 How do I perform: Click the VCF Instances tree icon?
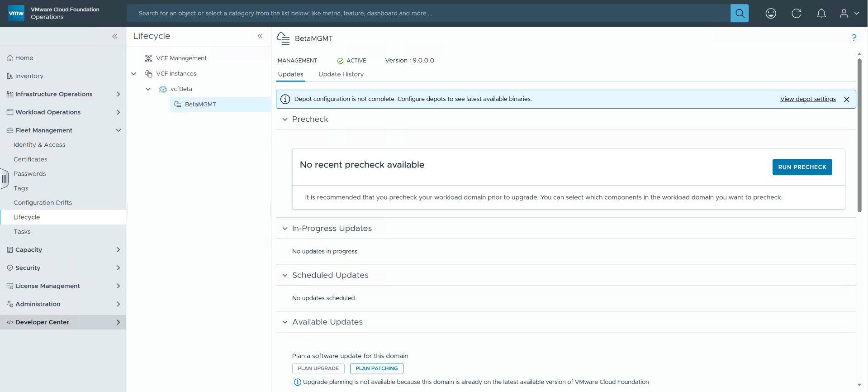148,74
